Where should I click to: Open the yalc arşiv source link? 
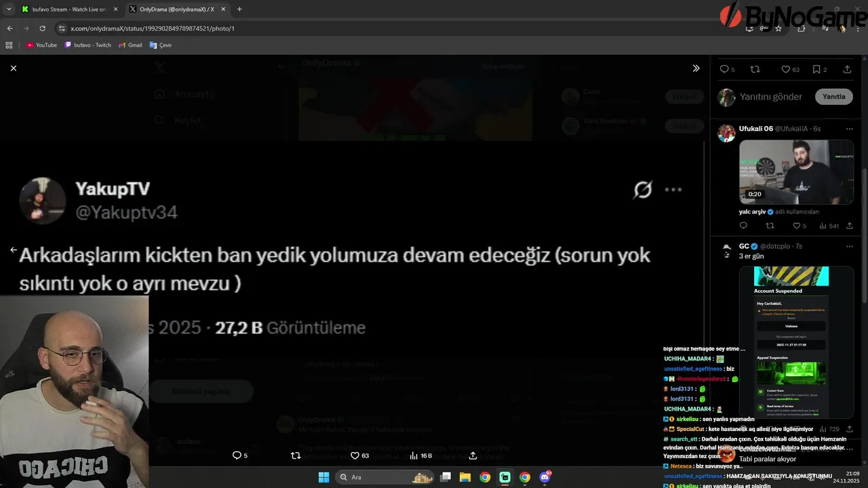point(753,211)
